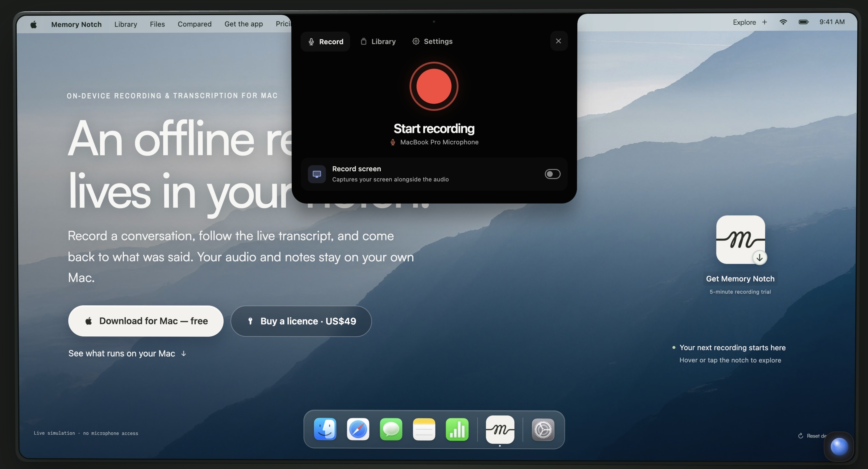Open the Settings tab in notch panel

click(x=432, y=42)
